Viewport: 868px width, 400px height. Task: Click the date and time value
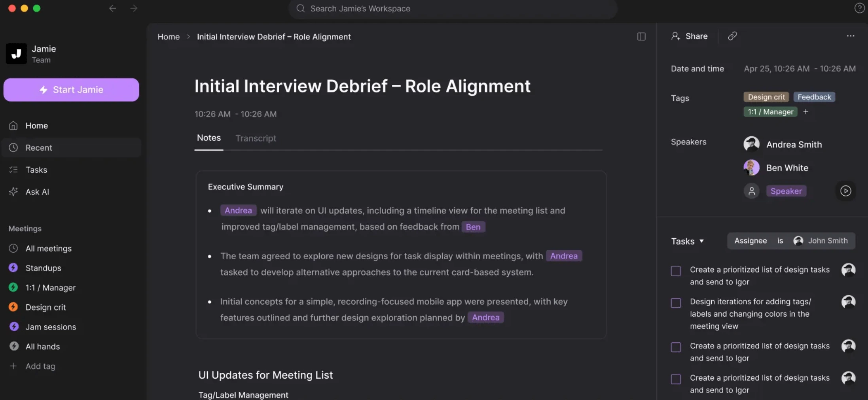pos(800,69)
